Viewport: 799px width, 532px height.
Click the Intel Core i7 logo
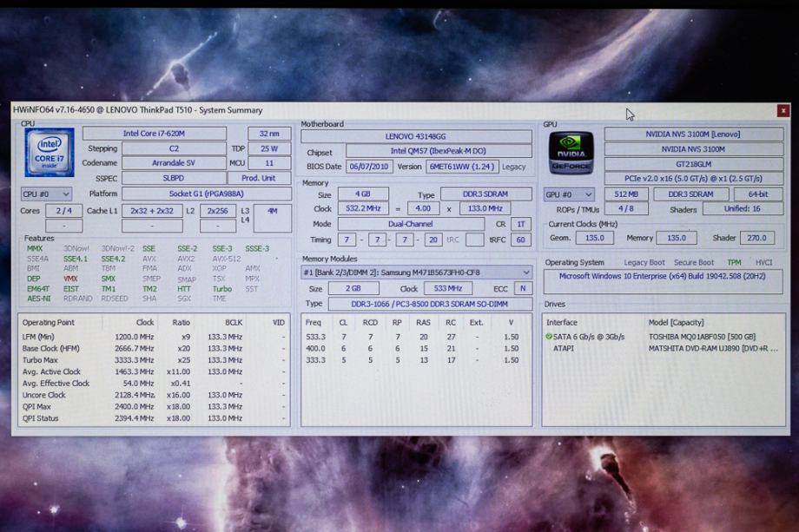(50, 152)
